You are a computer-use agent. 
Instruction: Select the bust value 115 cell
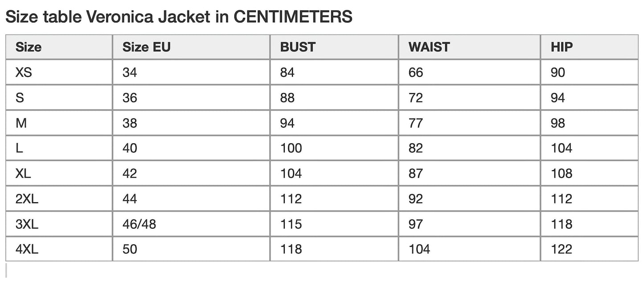pos(291,224)
